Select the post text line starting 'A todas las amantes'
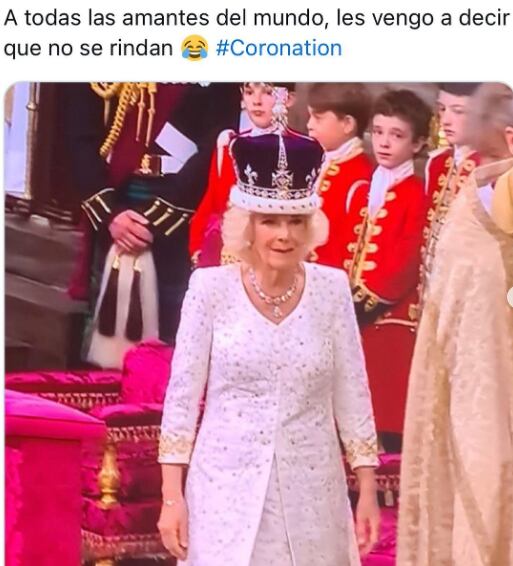 pyautogui.click(x=256, y=18)
